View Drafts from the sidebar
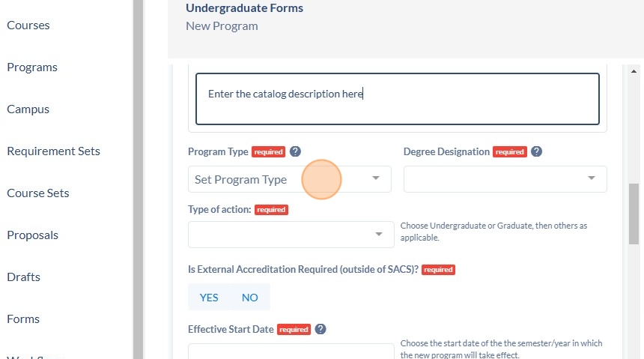Image resolution: width=644 pixels, height=359 pixels. click(23, 277)
